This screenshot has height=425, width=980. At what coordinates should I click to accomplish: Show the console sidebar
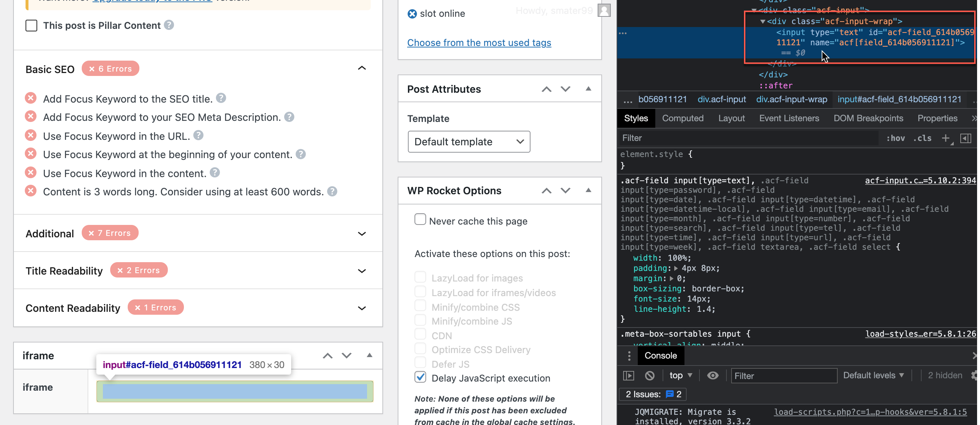(x=629, y=376)
